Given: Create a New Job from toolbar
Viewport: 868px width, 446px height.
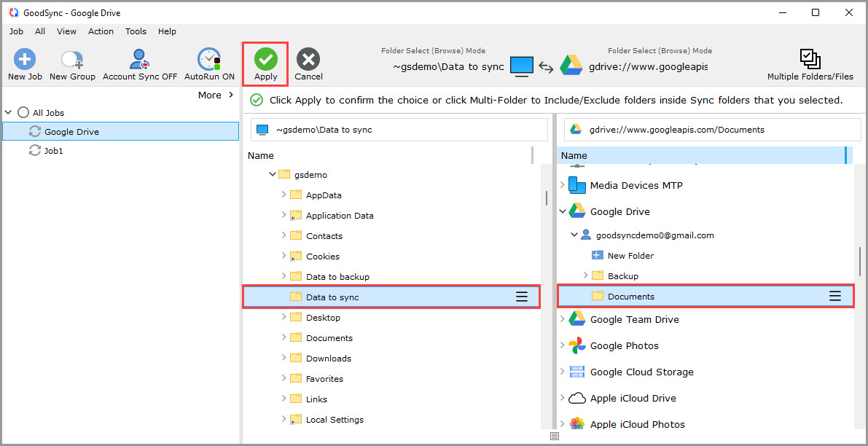Looking at the screenshot, I should click(x=25, y=60).
